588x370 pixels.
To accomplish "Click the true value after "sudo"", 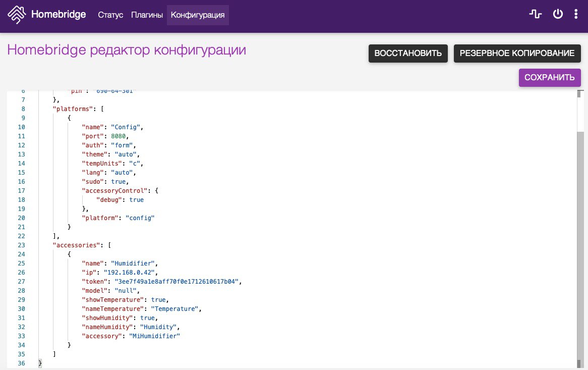I will tap(118, 182).
